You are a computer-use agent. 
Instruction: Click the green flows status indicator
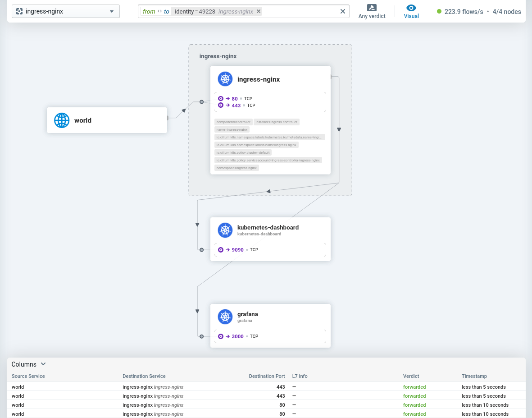pos(439,11)
